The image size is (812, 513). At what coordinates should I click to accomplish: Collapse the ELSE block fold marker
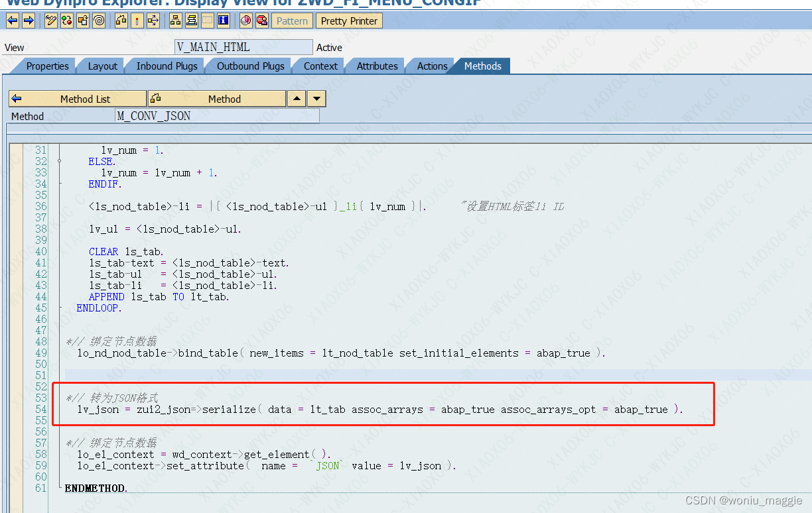pos(59,161)
